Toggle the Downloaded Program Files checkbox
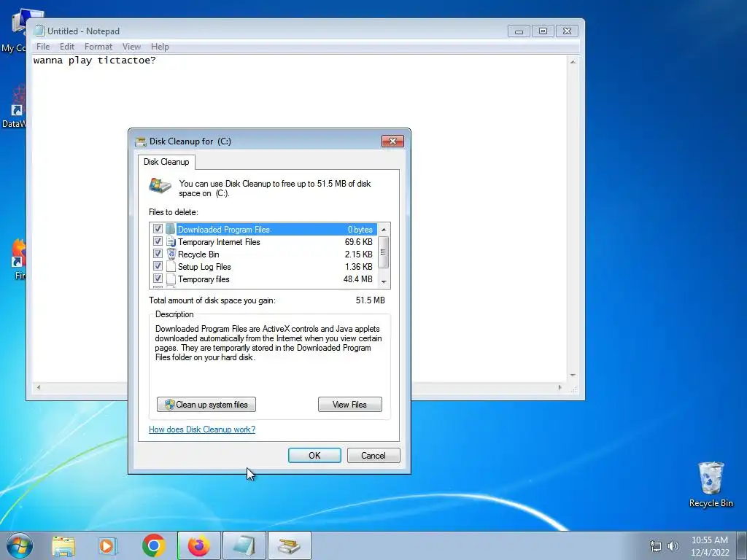Screen dimensions: 747x560 coord(158,229)
